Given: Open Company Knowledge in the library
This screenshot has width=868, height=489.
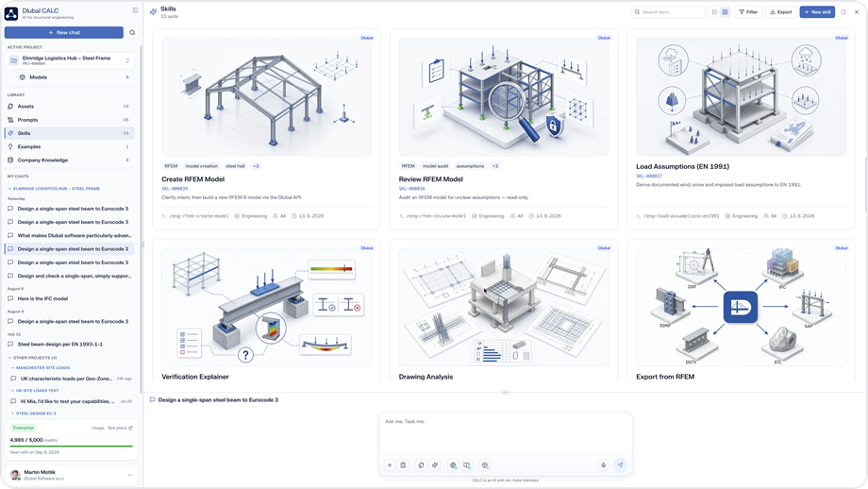Looking at the screenshot, I should [69, 160].
